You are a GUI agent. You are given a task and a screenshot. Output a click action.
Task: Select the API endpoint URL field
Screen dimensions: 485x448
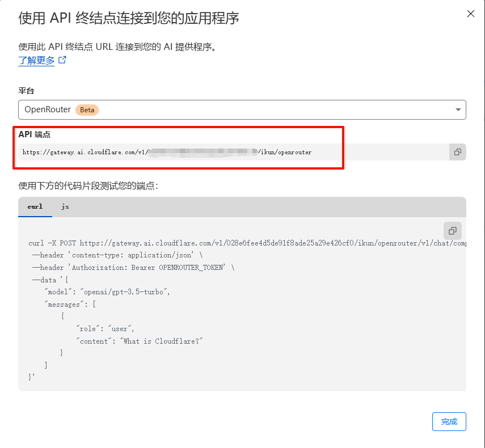point(234,152)
